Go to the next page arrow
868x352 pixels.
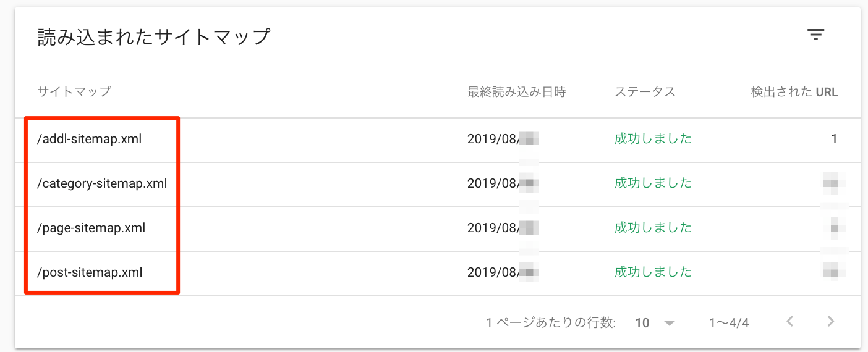(831, 321)
